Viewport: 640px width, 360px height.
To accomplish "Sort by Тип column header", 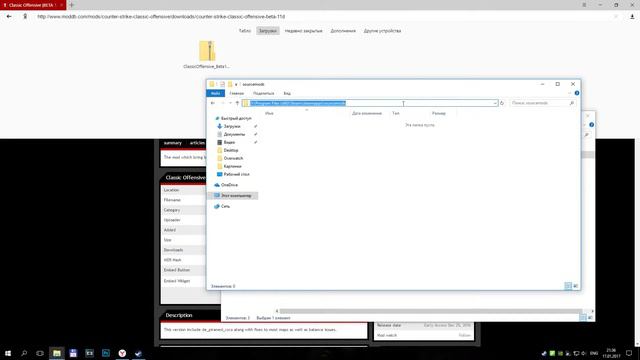I will (396, 113).
